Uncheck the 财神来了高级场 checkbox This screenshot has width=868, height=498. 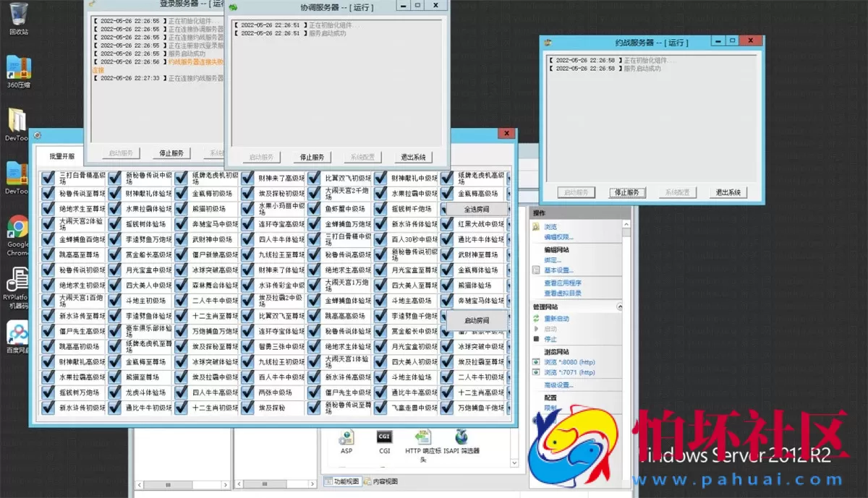click(247, 179)
